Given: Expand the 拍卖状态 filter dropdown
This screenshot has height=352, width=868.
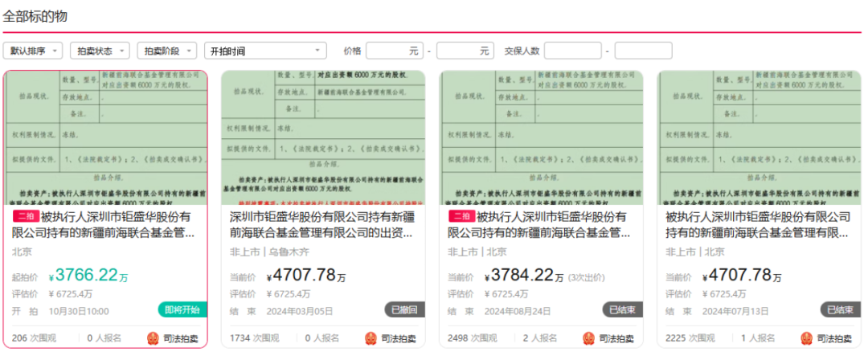Looking at the screenshot, I should (100, 51).
